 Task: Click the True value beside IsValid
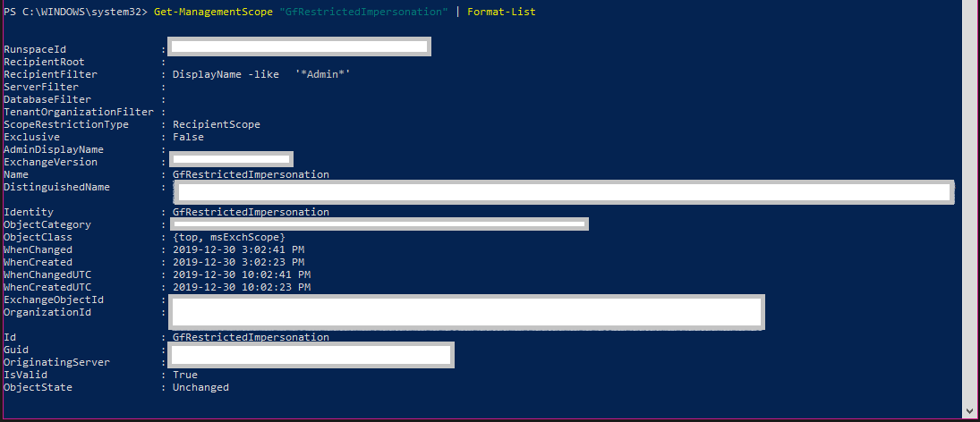pos(185,374)
